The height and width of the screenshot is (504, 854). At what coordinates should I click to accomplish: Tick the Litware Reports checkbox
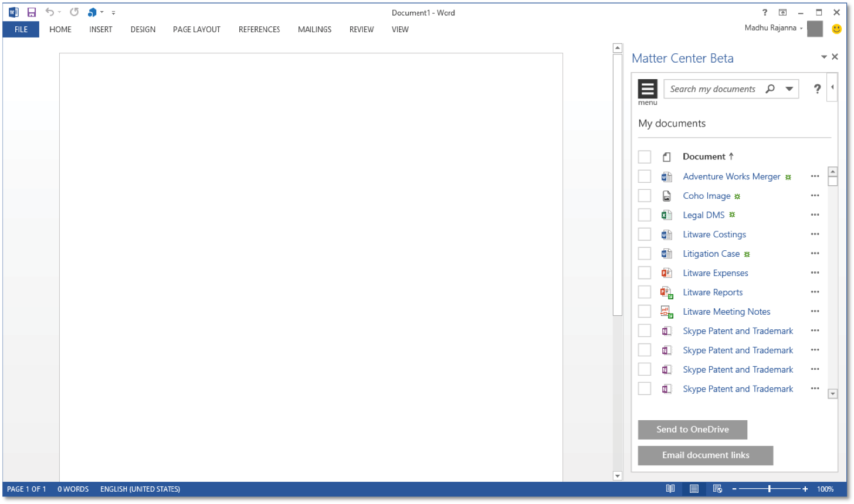(645, 292)
